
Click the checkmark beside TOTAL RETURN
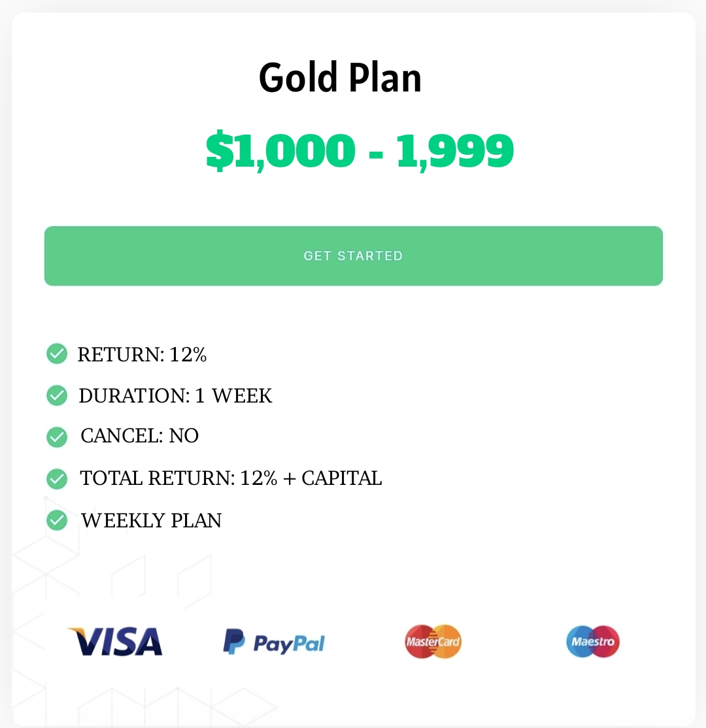click(57, 479)
